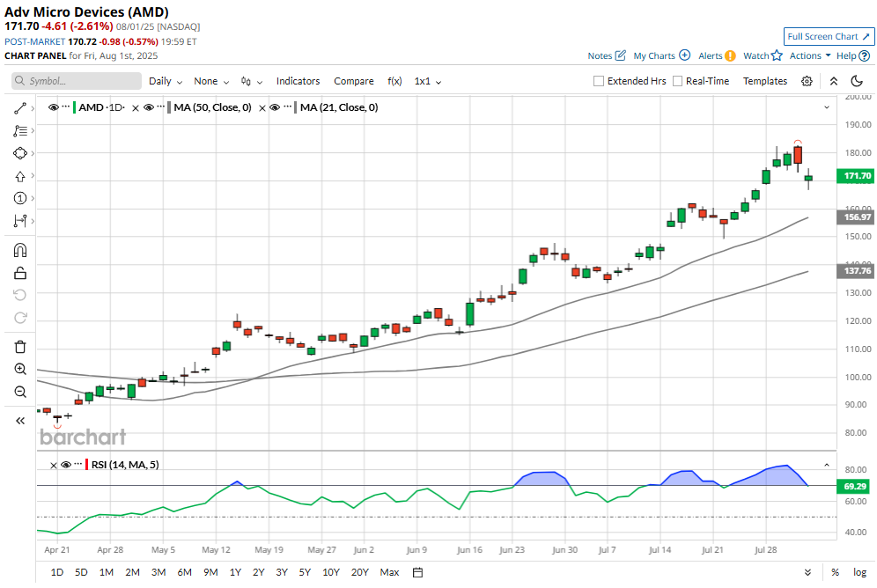Zoom out on the chart

point(20,392)
